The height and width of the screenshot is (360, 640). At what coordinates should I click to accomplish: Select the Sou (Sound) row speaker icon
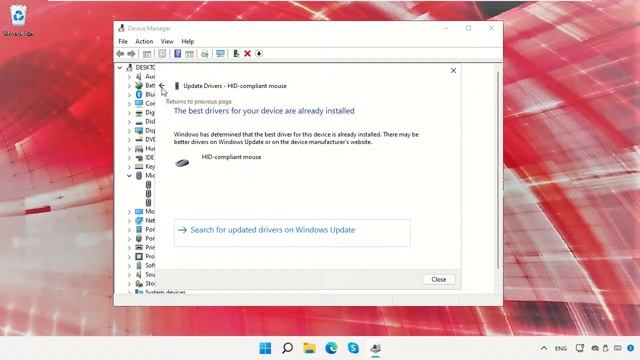(x=139, y=274)
